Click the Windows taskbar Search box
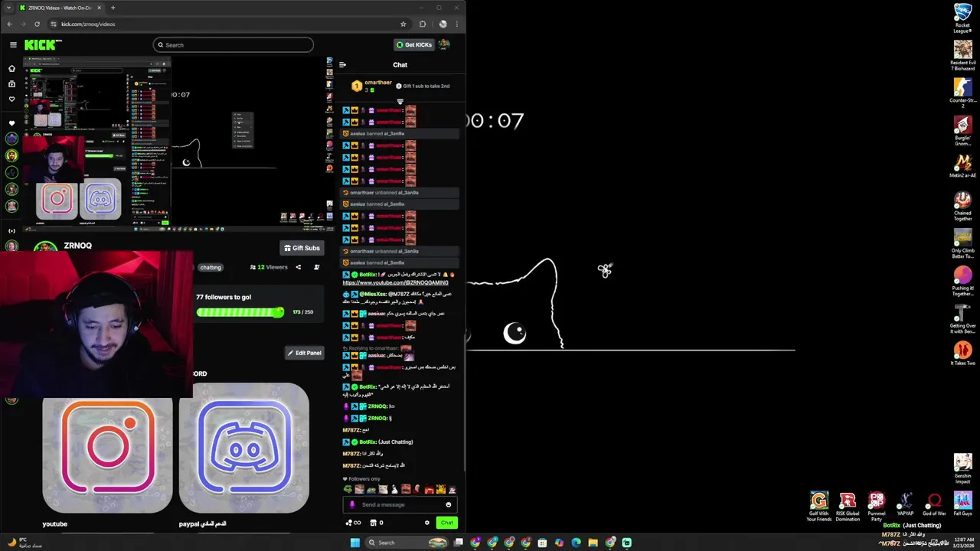The image size is (980, 551). tap(407, 543)
